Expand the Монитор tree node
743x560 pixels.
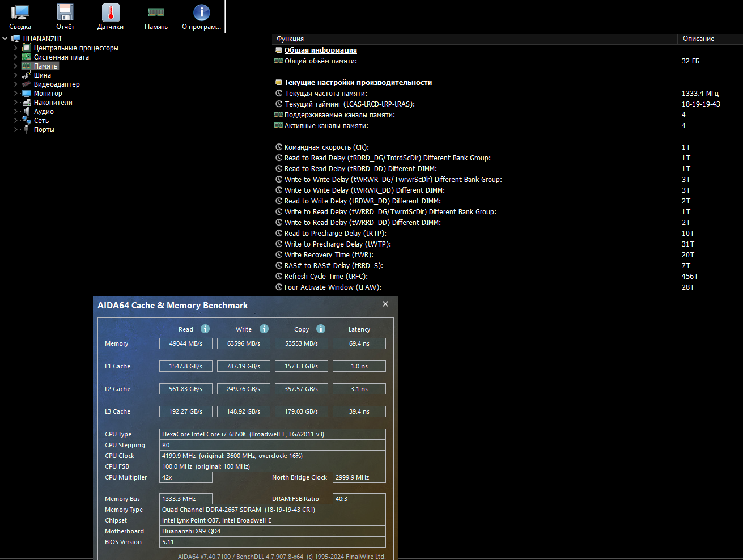(16, 94)
